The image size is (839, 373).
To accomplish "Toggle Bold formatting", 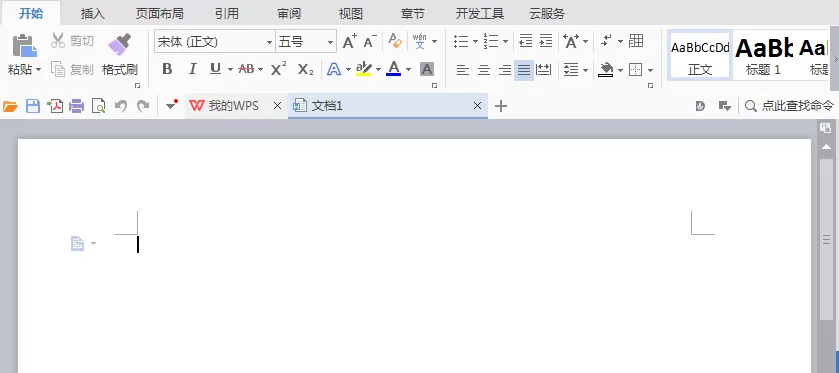I will coord(167,69).
